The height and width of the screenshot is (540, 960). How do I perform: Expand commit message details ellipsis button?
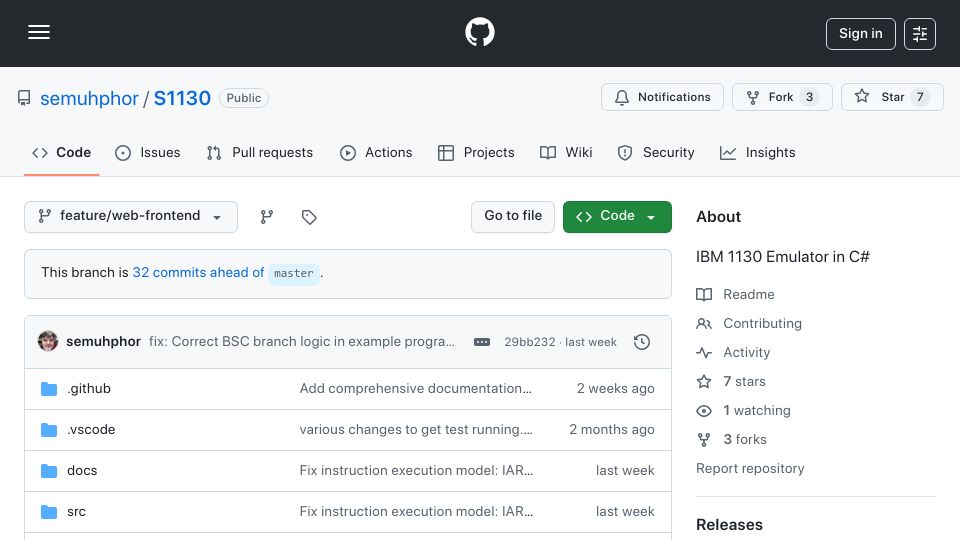tap(482, 342)
